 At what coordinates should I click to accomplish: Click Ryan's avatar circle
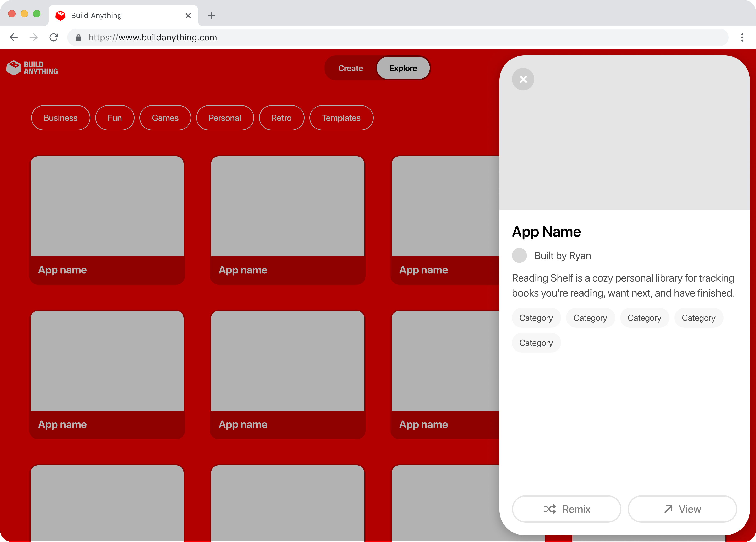coord(519,255)
